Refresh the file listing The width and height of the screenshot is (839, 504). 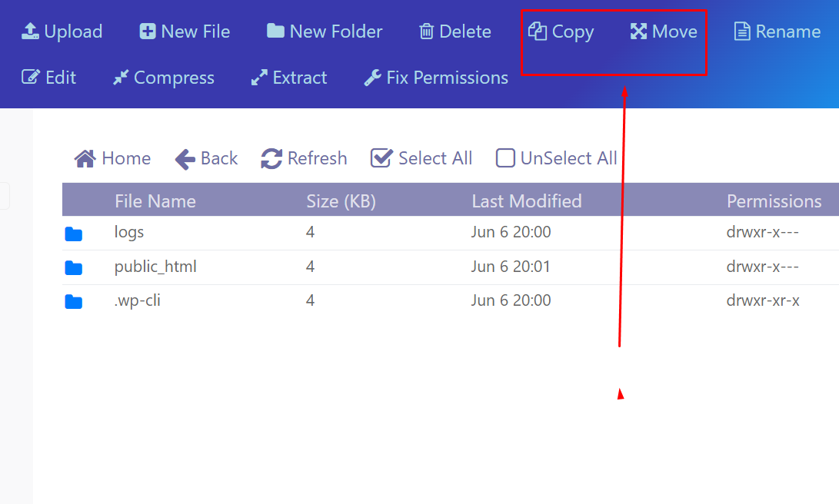point(304,158)
